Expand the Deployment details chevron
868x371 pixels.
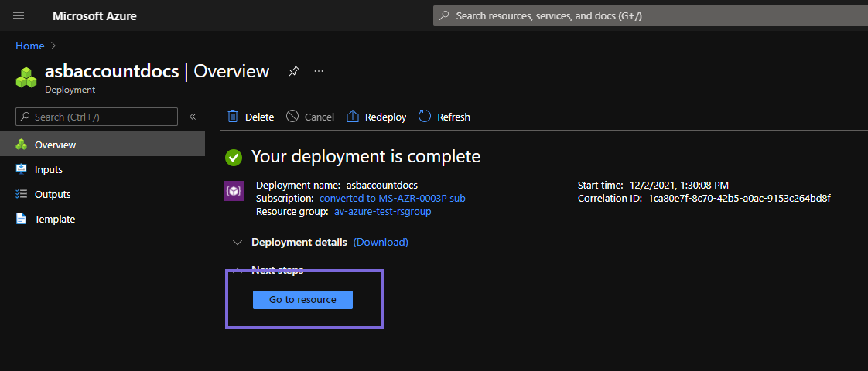(x=238, y=243)
